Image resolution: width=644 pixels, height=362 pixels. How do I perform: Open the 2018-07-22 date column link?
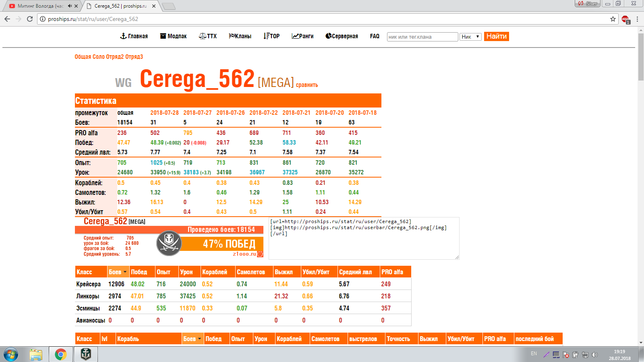[263, 113]
